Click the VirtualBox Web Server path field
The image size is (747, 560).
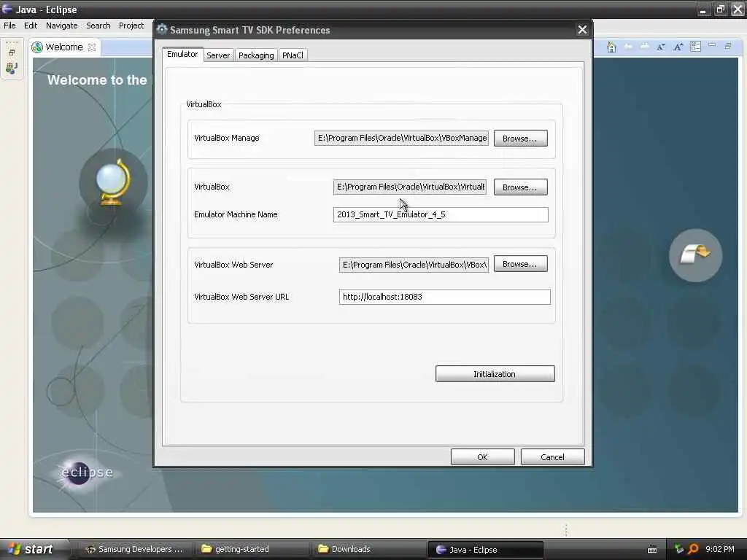click(x=414, y=265)
